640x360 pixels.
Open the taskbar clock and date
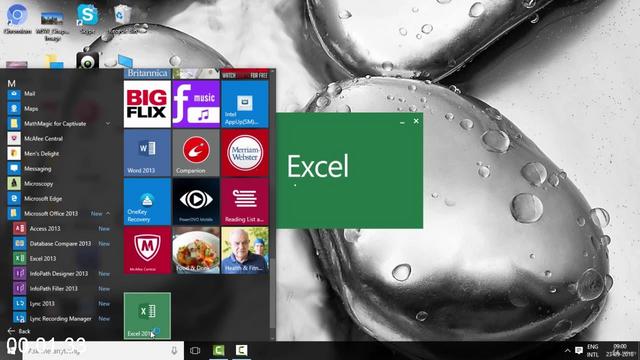[620, 351]
